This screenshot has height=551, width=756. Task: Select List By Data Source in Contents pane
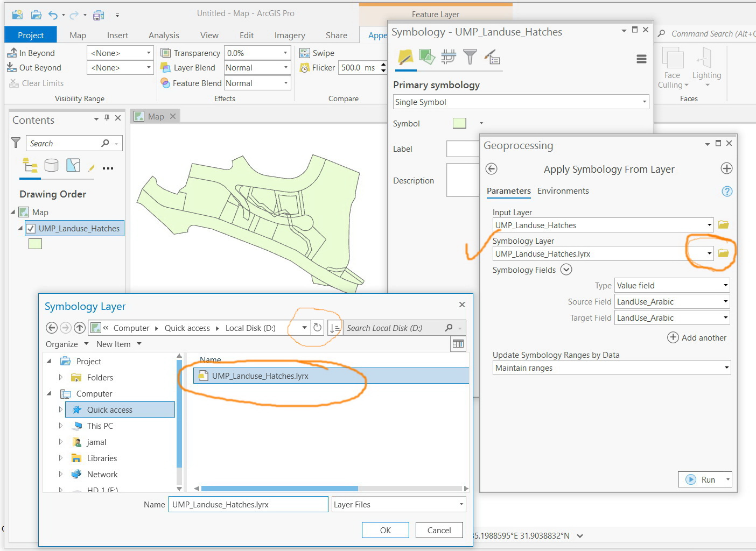point(52,165)
